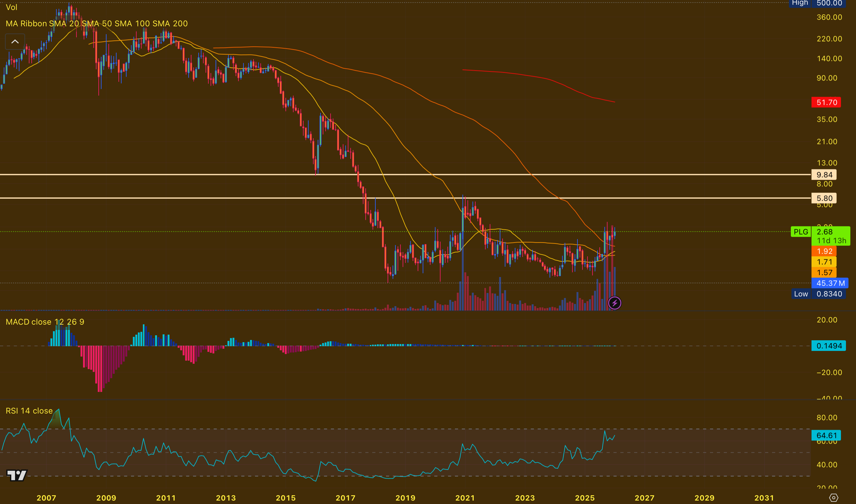Click the Low 0.8340 price label
Image resolution: width=856 pixels, height=504 pixels.
click(x=822, y=294)
